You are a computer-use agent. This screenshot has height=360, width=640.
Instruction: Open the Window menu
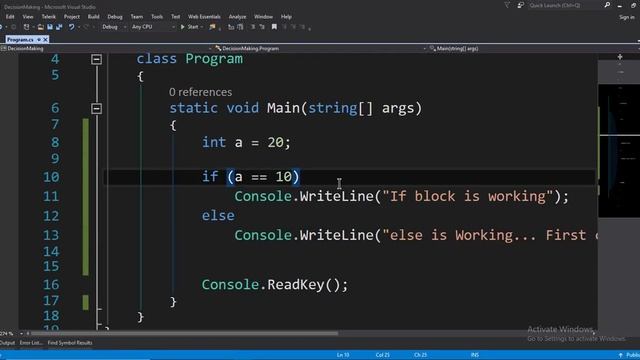[x=263, y=17]
